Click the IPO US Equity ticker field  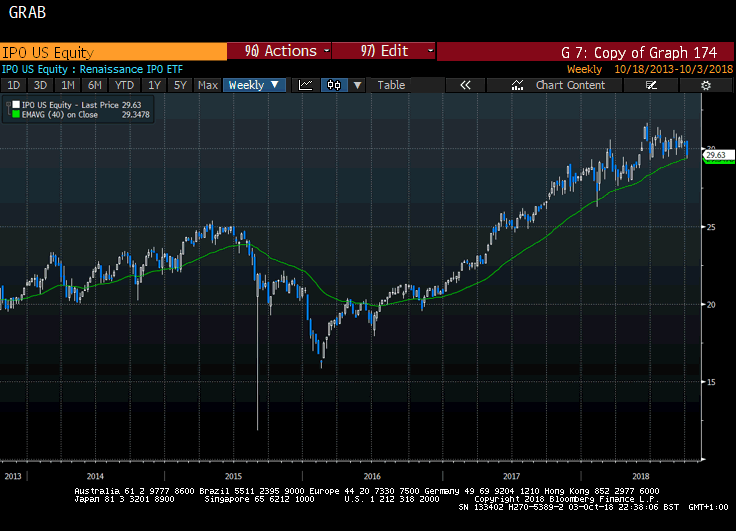point(113,52)
